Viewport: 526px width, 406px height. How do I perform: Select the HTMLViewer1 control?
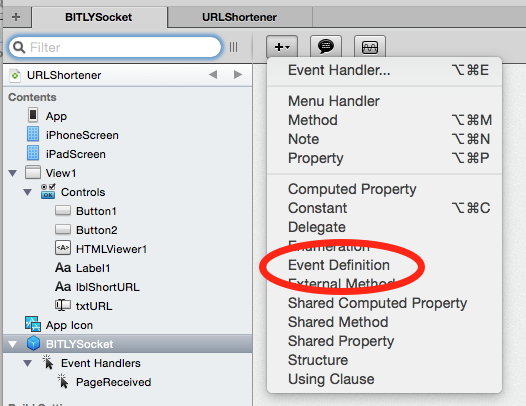111,249
